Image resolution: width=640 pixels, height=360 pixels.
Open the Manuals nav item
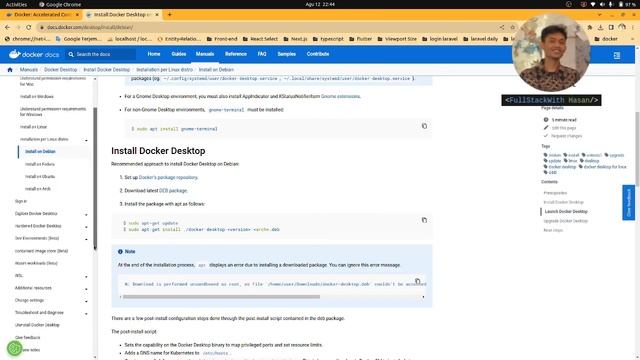205,54
